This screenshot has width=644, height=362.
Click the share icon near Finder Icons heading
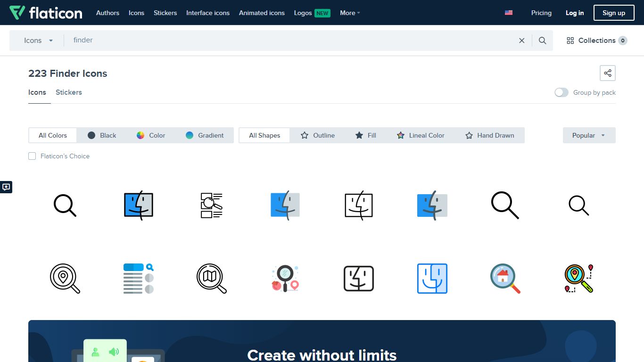click(608, 73)
